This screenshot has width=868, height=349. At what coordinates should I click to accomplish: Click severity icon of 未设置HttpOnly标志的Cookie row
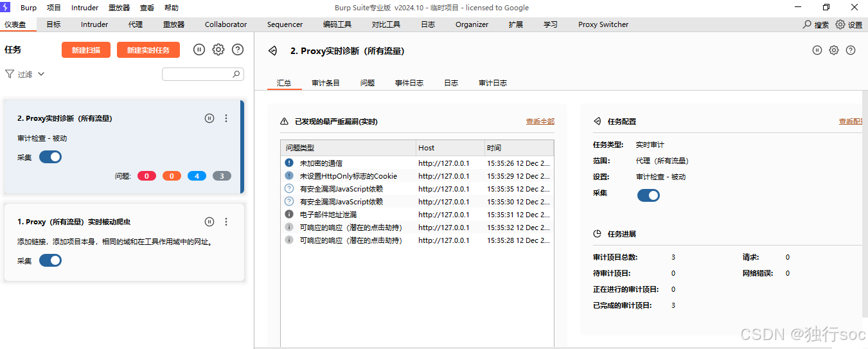(x=289, y=176)
